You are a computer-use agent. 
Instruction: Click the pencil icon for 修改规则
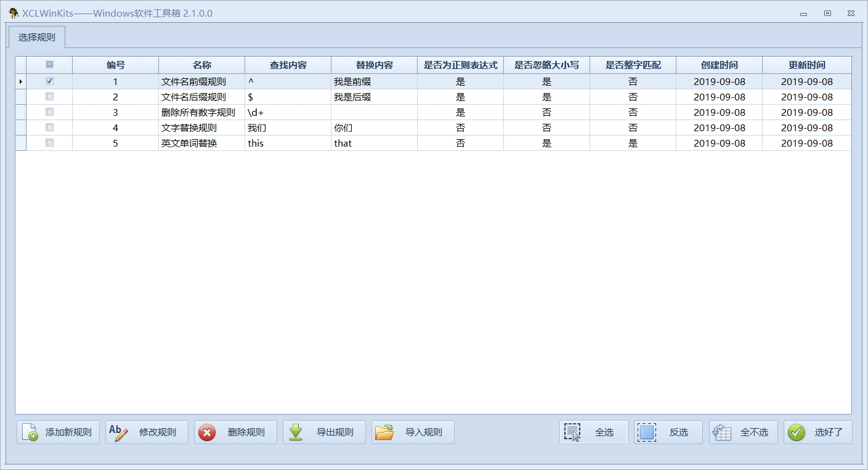click(118, 432)
